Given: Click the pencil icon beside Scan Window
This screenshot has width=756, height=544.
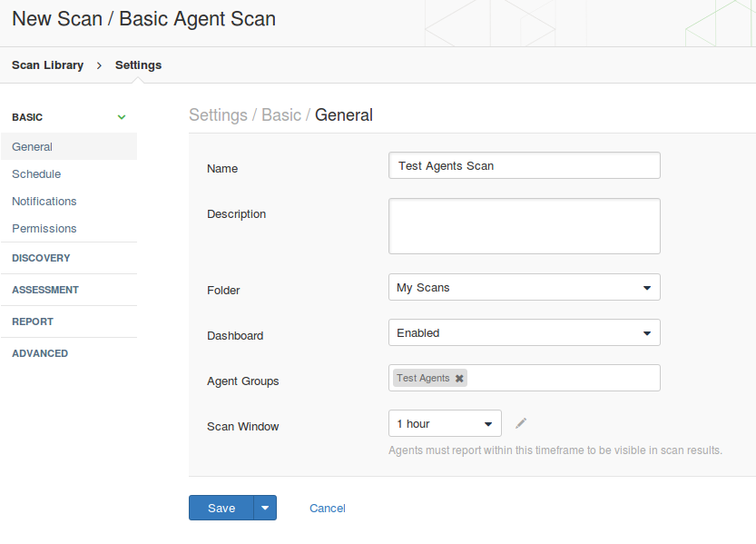Looking at the screenshot, I should tap(521, 423).
